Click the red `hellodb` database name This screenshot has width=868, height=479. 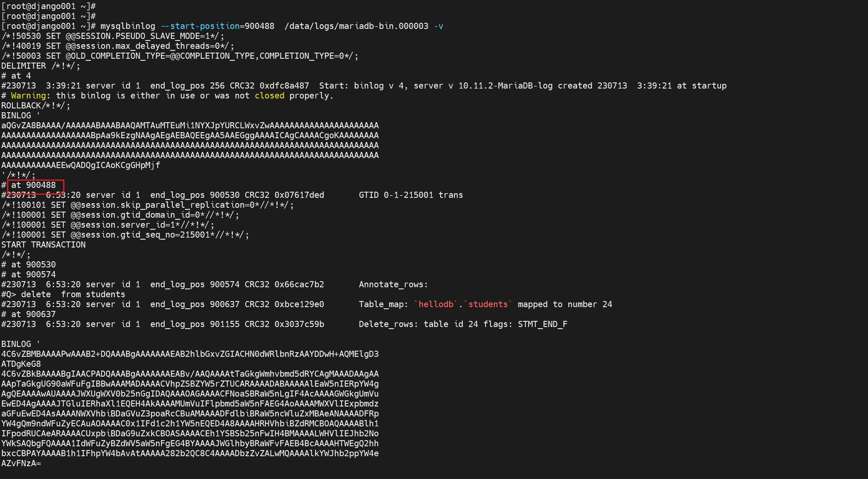436,305
